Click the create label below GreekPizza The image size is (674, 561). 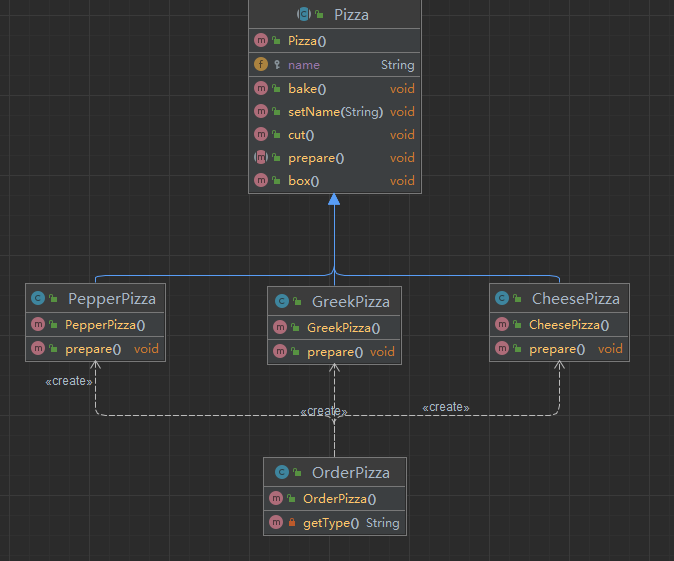[324, 411]
